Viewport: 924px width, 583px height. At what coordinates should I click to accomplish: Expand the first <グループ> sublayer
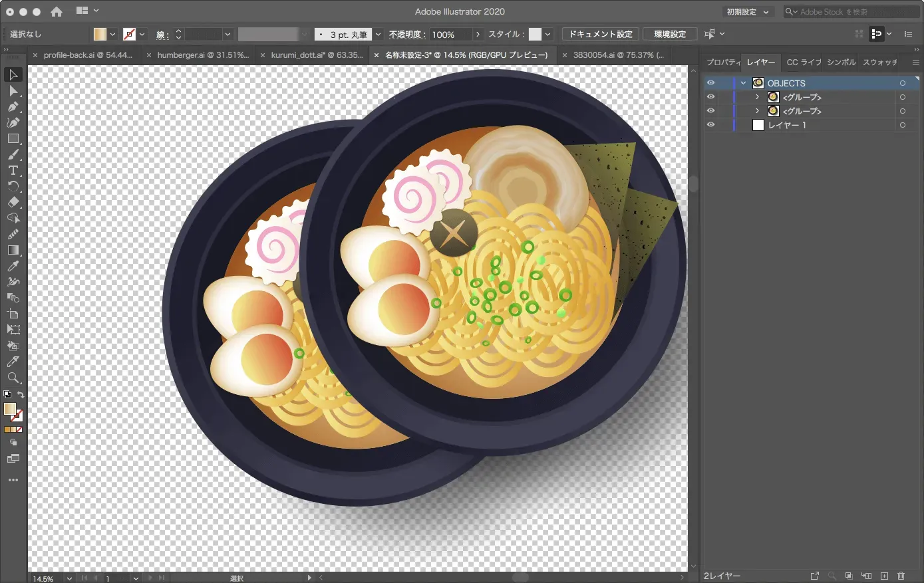pos(757,97)
